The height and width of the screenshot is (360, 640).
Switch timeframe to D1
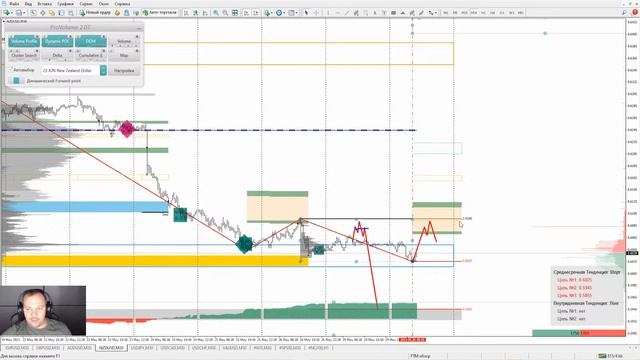click(x=502, y=13)
